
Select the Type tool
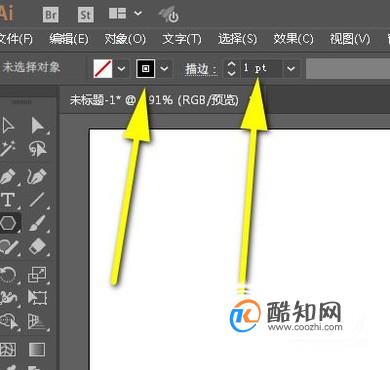click(x=8, y=200)
